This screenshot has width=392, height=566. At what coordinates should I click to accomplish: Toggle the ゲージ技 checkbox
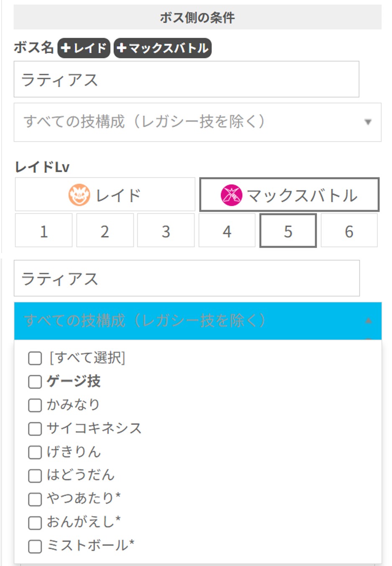point(35,382)
